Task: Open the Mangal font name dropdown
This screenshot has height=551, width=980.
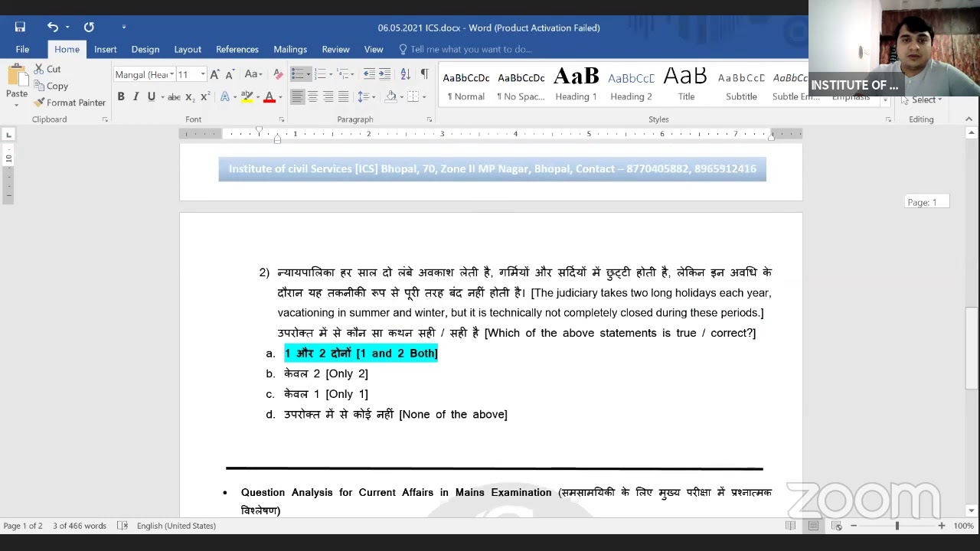Action: click(172, 74)
